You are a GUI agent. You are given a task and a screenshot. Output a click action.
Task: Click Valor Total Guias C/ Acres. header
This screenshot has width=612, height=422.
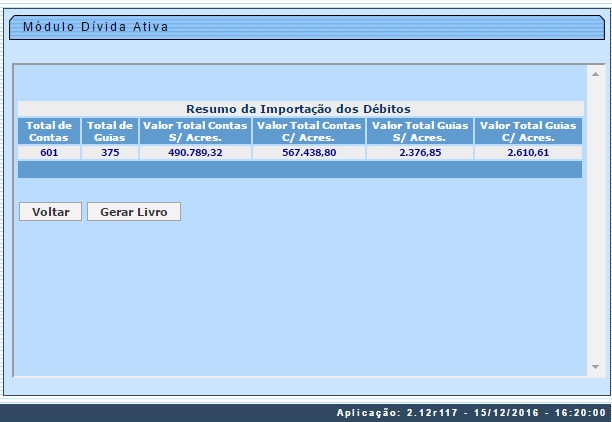tap(528, 131)
